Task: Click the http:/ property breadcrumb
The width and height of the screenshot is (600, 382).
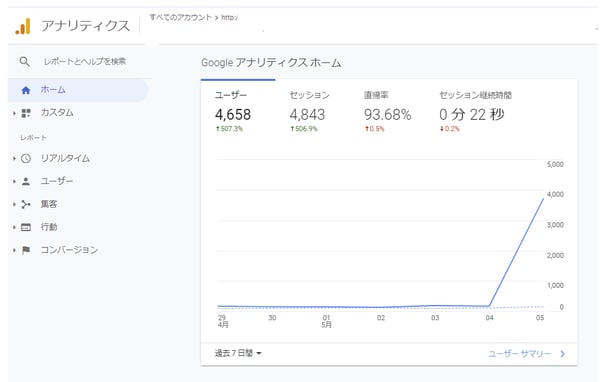Action: click(230, 17)
